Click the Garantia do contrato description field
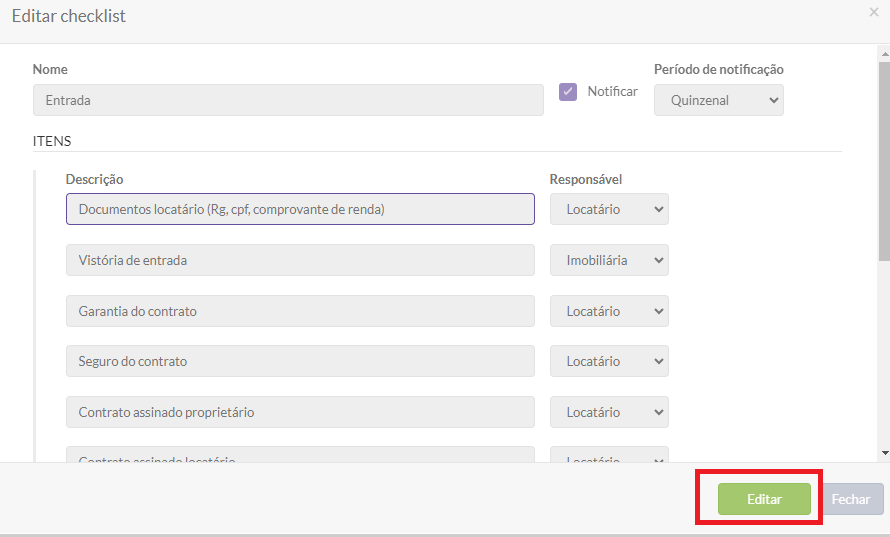Viewport: 890px width, 537px height. tap(300, 311)
